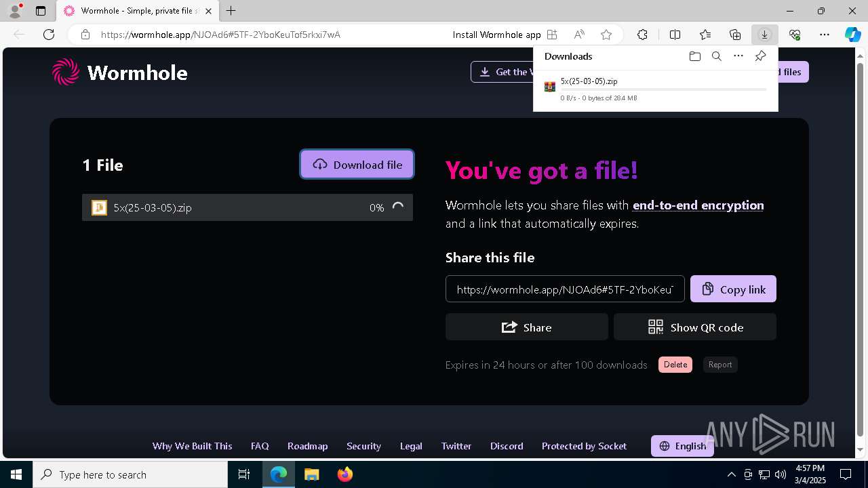Screen dimensions: 868x488
Task: Open Task View on taskbar
Action: (244, 474)
